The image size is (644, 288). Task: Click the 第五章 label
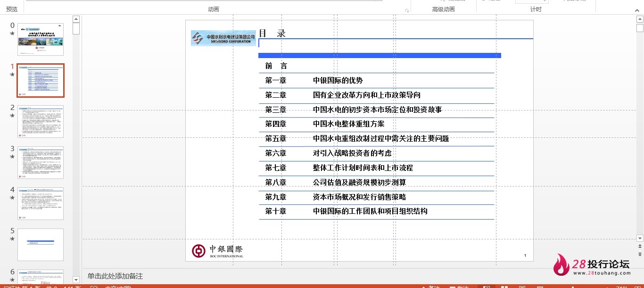[276, 138]
